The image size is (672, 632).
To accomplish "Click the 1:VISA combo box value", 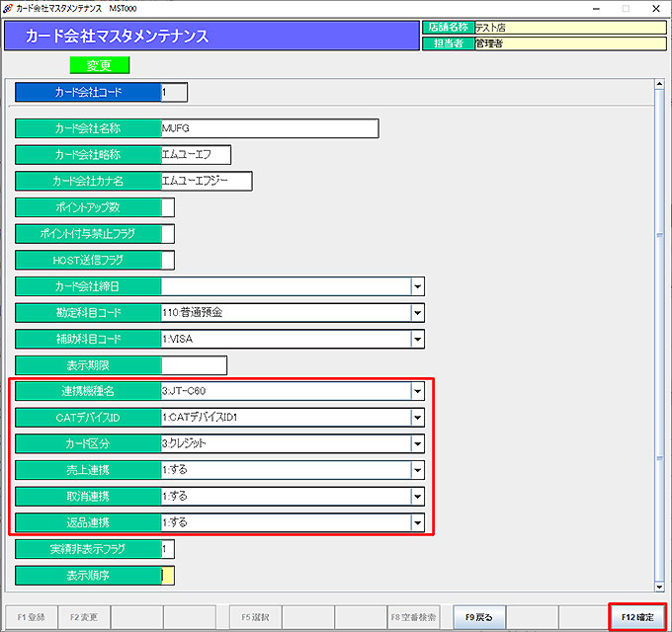I will tap(286, 339).
